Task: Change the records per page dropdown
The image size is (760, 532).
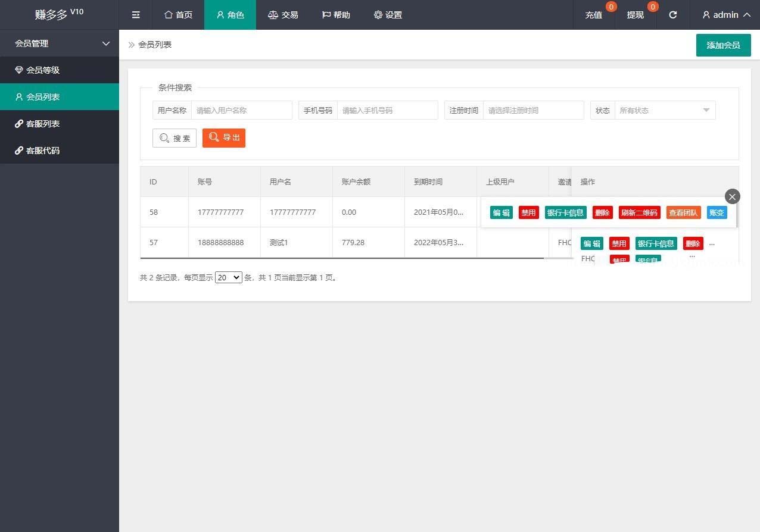Action: pos(229,277)
